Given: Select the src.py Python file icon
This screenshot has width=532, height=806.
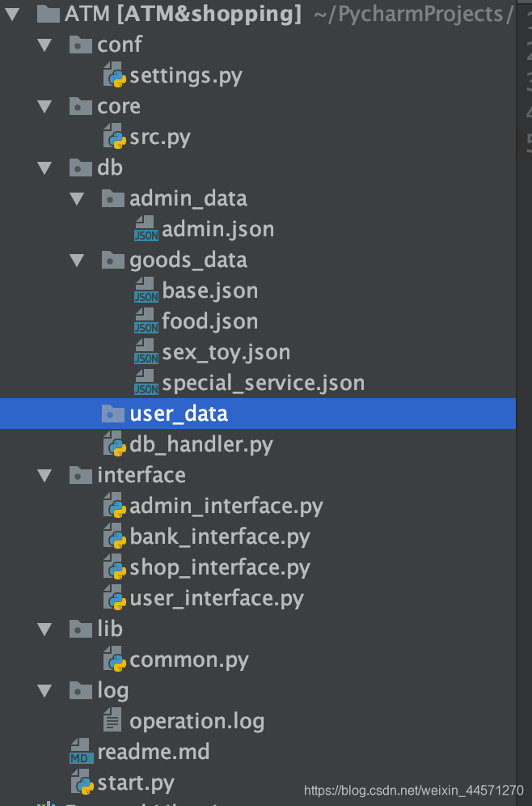Looking at the screenshot, I should coord(114,137).
